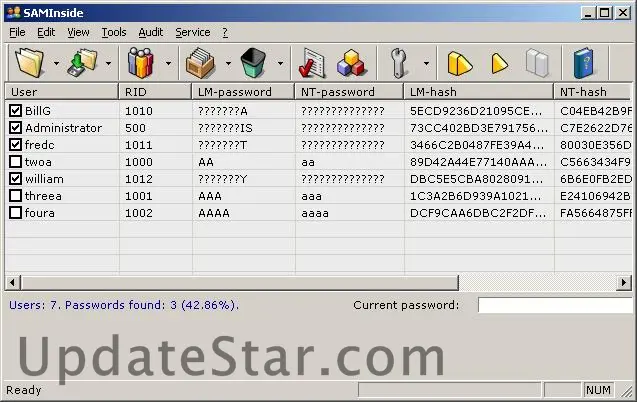Check the twoa user checkbox
Image resolution: width=637 pixels, height=402 pixels.
[x=15, y=162]
